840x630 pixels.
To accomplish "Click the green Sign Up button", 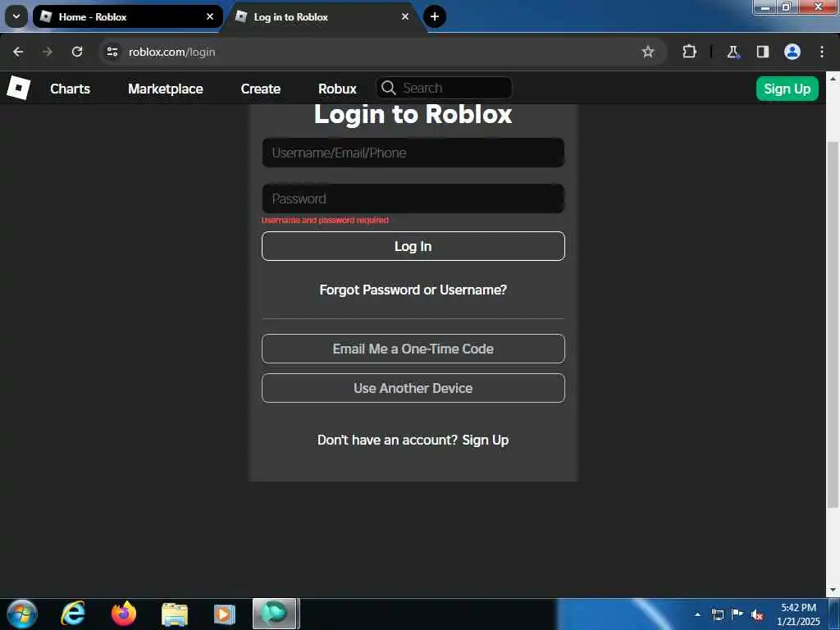I will pos(787,89).
